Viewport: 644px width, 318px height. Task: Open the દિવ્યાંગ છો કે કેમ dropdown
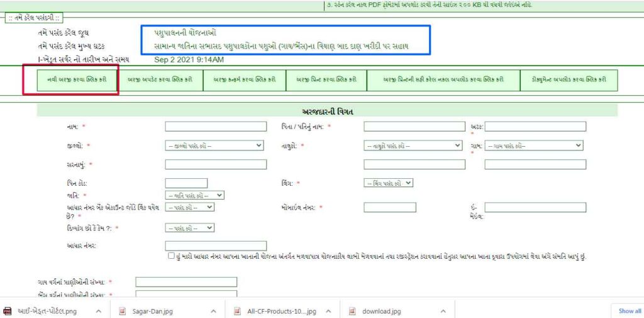point(189,227)
